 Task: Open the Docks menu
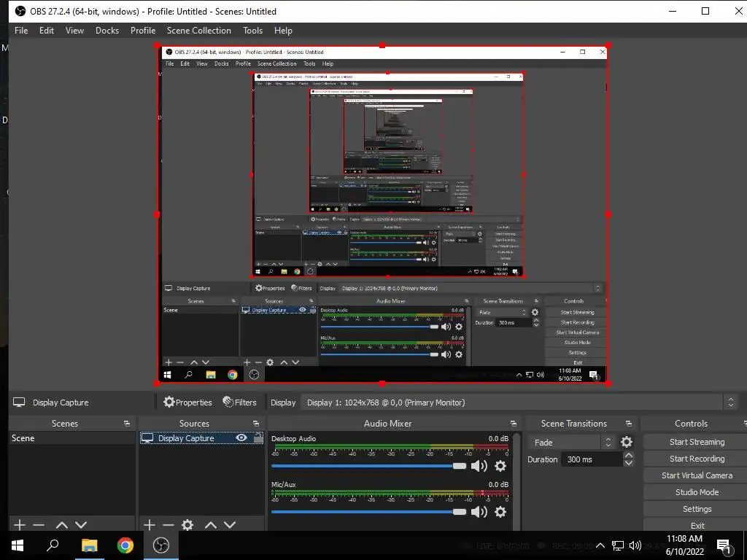pyautogui.click(x=107, y=31)
